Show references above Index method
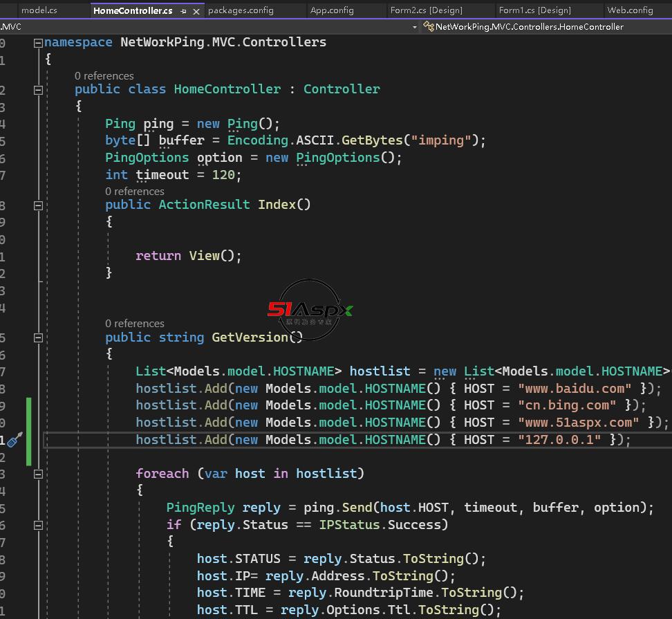Viewport: 672px width, 619px height. (x=135, y=191)
